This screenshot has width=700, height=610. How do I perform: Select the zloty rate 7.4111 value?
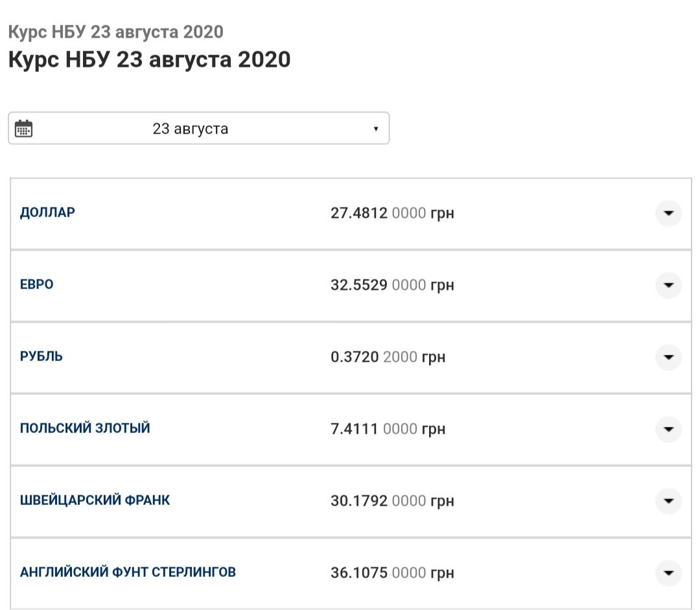[355, 429]
